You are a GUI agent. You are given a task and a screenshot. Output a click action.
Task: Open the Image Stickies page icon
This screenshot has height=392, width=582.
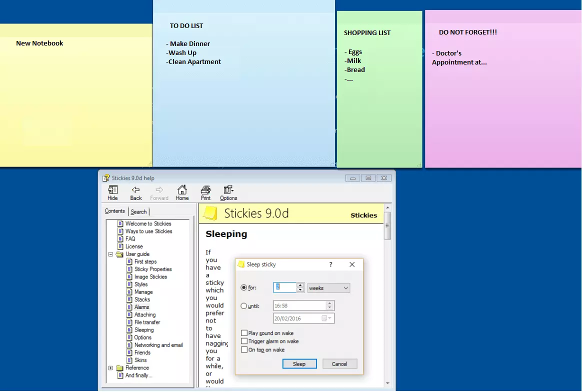(x=129, y=276)
